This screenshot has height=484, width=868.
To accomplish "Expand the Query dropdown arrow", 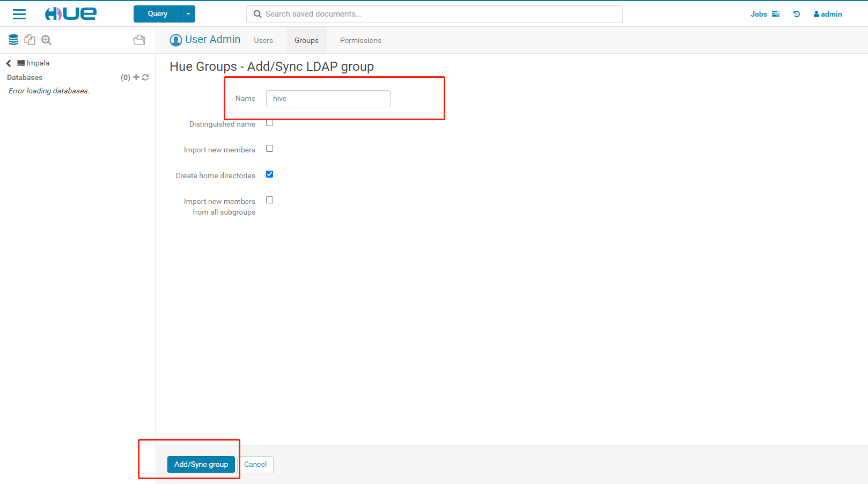I will pyautogui.click(x=188, y=14).
